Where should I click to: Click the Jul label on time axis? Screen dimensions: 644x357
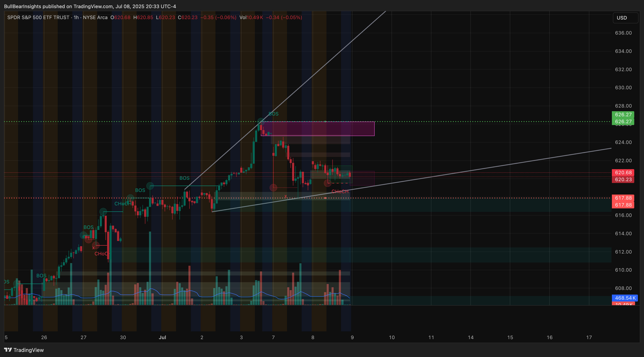point(162,337)
